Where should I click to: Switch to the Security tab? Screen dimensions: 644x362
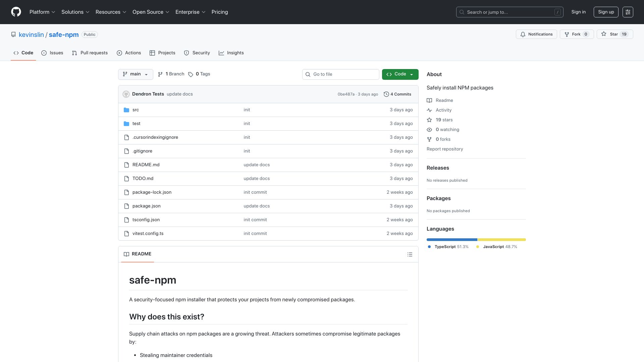click(x=197, y=53)
